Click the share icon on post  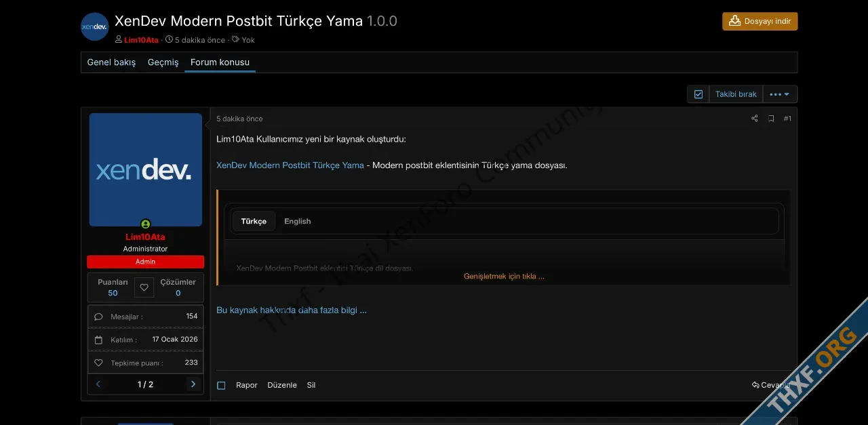coord(754,119)
